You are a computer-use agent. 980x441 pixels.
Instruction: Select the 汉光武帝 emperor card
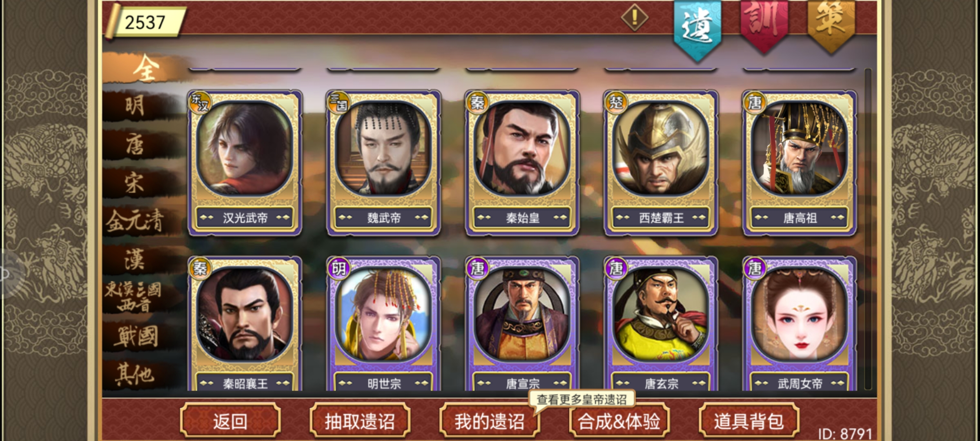[x=245, y=163]
